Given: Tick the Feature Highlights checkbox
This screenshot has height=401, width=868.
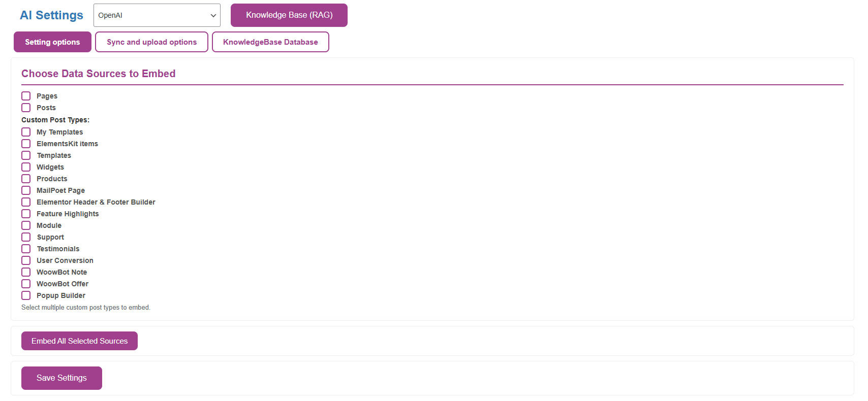Looking at the screenshot, I should point(26,214).
